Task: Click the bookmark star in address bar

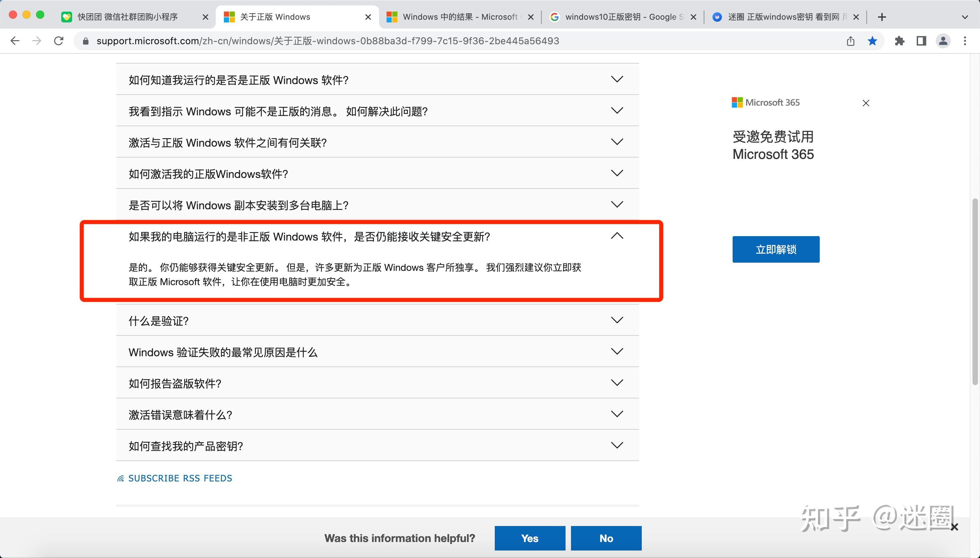Action: (872, 40)
